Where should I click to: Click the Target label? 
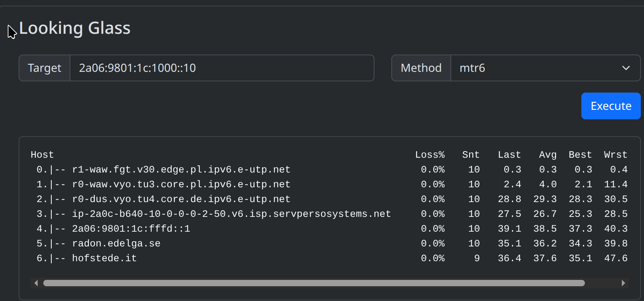tap(45, 68)
